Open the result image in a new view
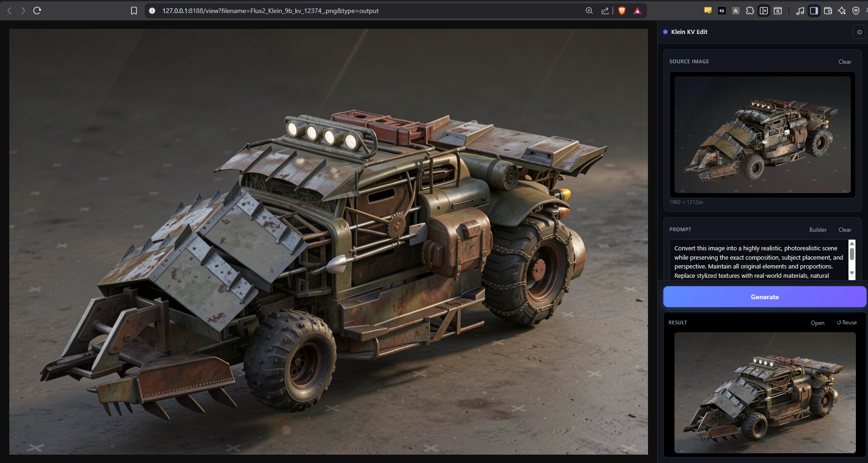 point(817,323)
